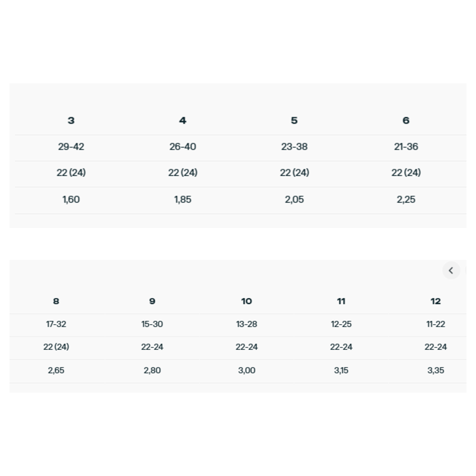Click the 1,60 value cell
Image resolution: width=476 pixels, height=476 pixels.
tap(71, 199)
